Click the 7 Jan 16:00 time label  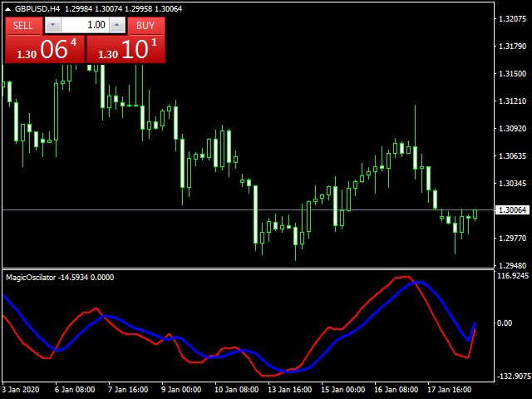[x=128, y=390]
